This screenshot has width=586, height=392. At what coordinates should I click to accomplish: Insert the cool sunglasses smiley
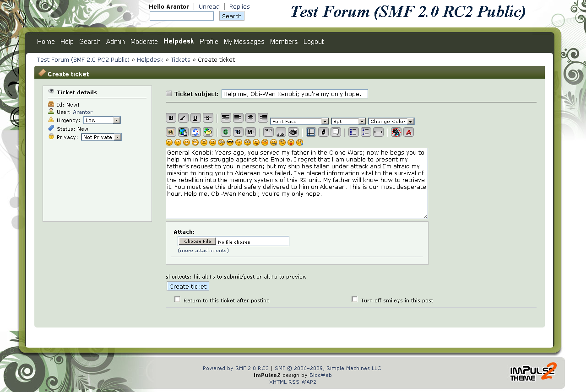(230, 143)
